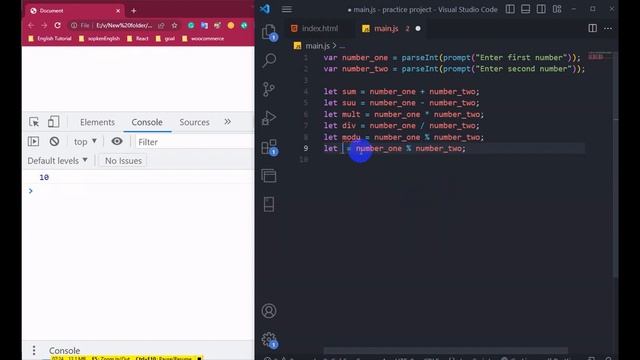Open the Default levels dropdown
This screenshot has width=640, height=360.
(x=58, y=161)
